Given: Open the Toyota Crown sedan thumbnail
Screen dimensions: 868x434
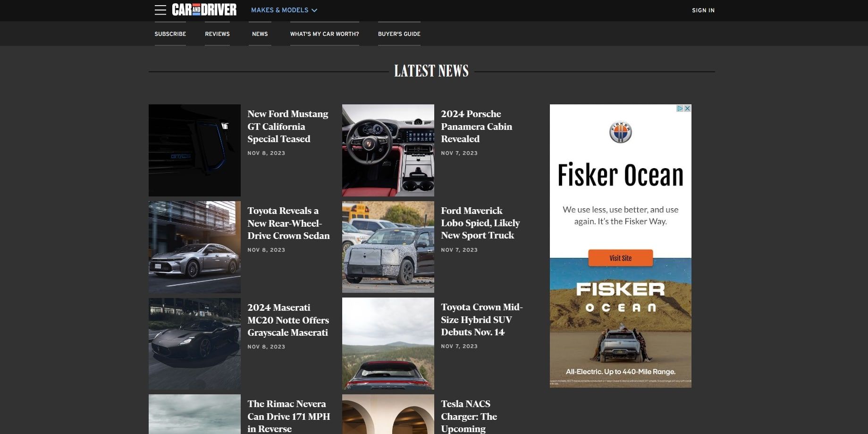Looking at the screenshot, I should (194, 247).
